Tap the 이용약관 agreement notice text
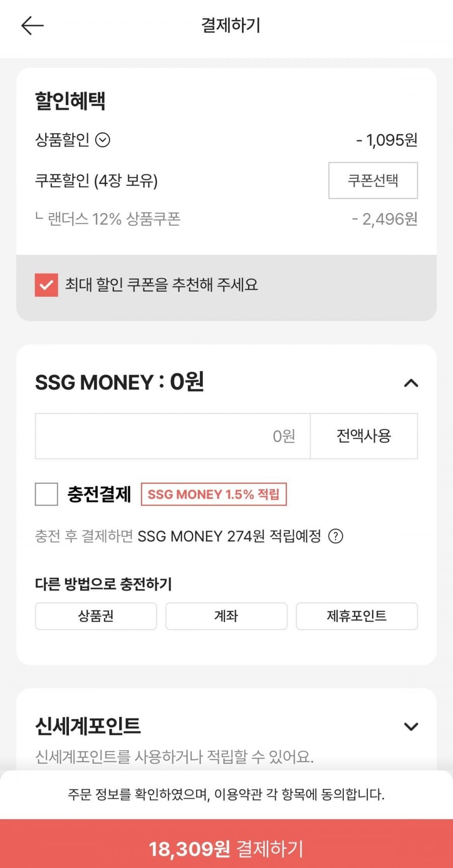This screenshot has width=453, height=868. point(226,794)
